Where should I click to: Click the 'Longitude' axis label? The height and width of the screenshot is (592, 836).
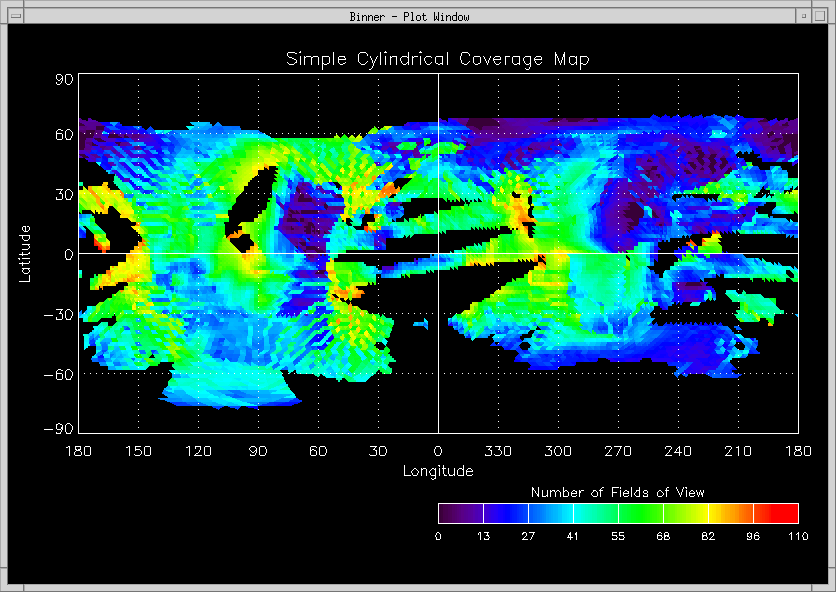(x=438, y=470)
